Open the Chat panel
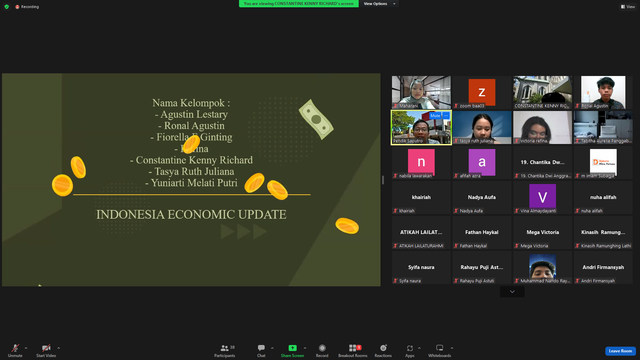The height and width of the screenshot is (360, 640). (x=261, y=350)
